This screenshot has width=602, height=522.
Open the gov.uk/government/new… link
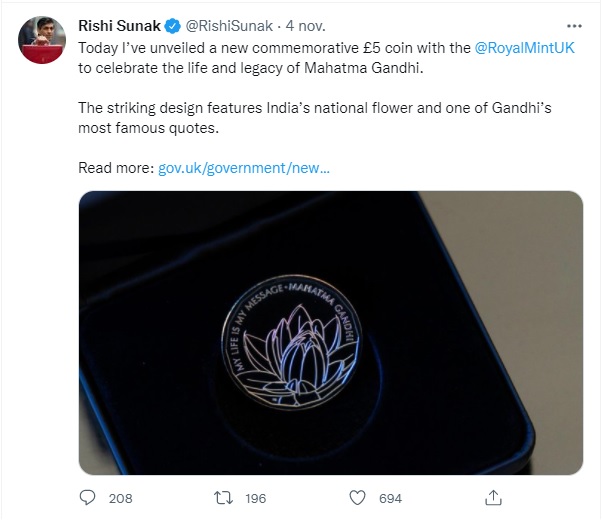pos(244,168)
